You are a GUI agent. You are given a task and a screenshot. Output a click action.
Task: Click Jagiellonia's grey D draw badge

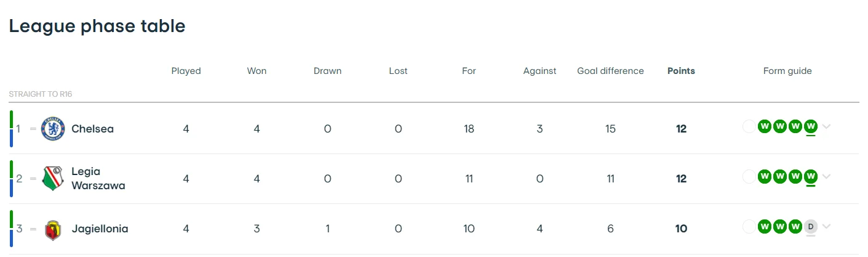(x=811, y=226)
